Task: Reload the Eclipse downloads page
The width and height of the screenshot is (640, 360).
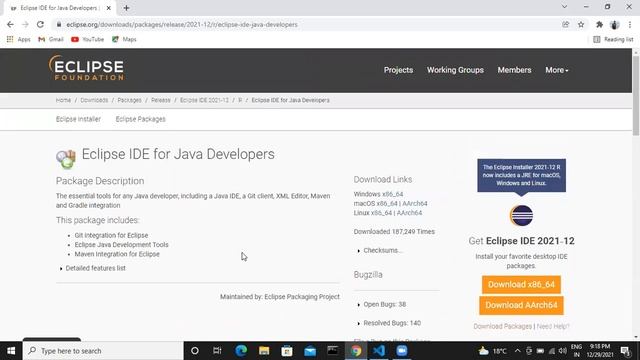Action: (x=40, y=24)
